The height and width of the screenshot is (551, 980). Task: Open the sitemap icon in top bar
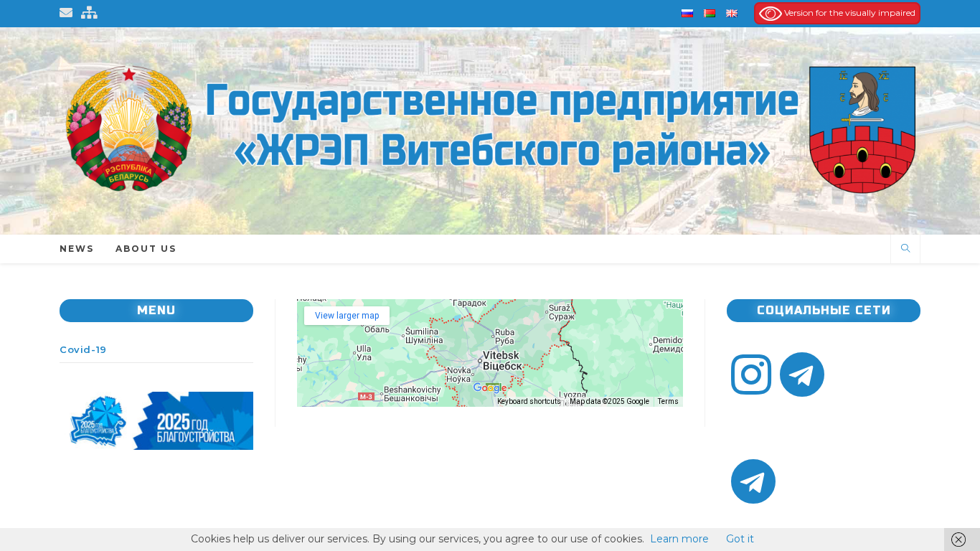click(x=89, y=12)
